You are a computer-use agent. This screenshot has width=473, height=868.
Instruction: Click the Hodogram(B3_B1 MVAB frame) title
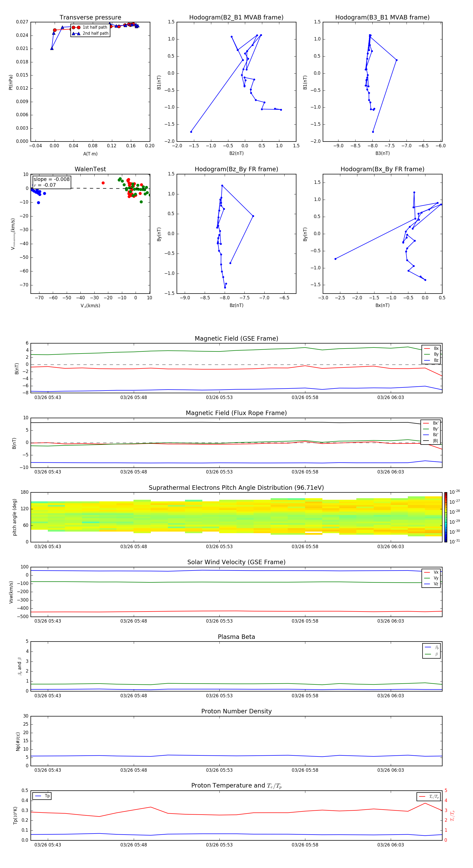click(x=382, y=18)
